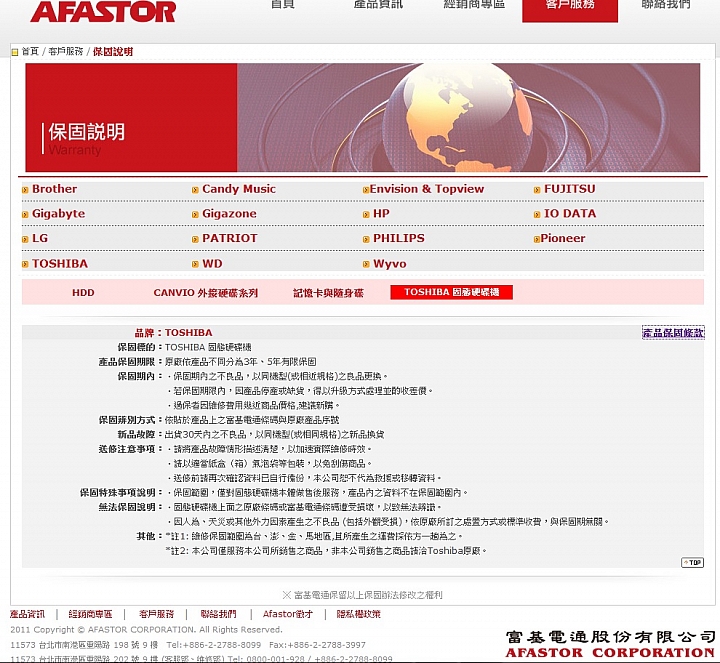
Task: Open the Envision & Topview brand link
Action: pos(427,189)
